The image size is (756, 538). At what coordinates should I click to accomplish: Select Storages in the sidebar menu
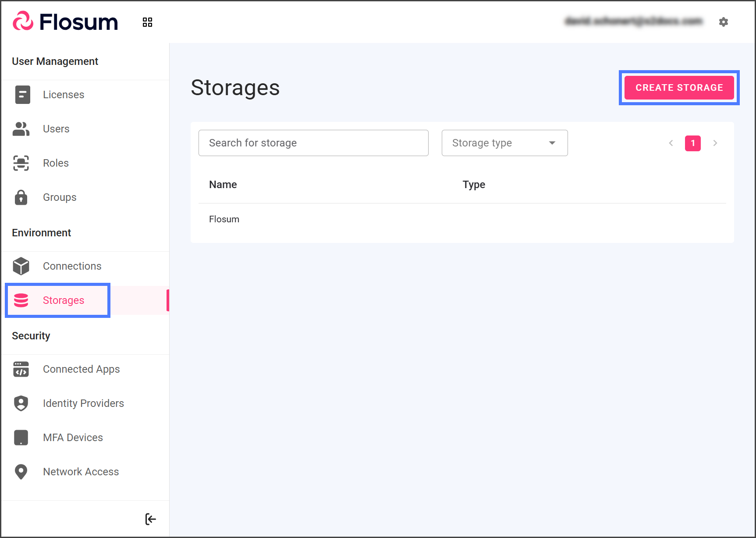[63, 300]
